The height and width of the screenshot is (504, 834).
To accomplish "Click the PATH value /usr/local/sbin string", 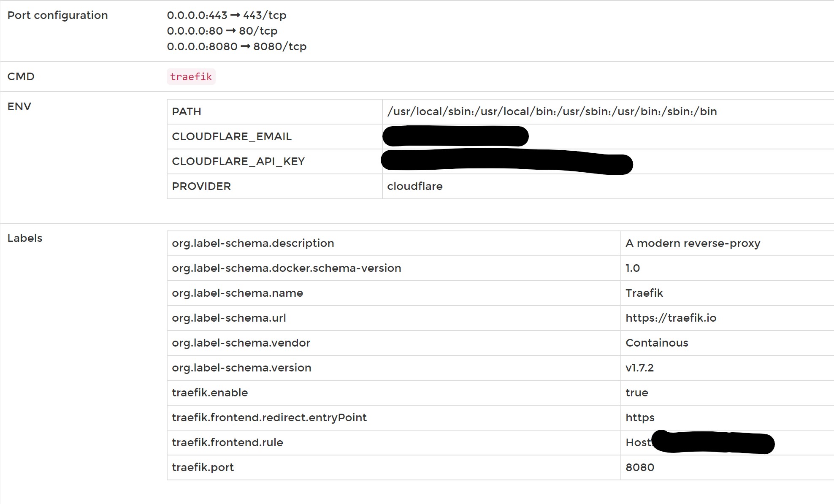I will (x=552, y=111).
